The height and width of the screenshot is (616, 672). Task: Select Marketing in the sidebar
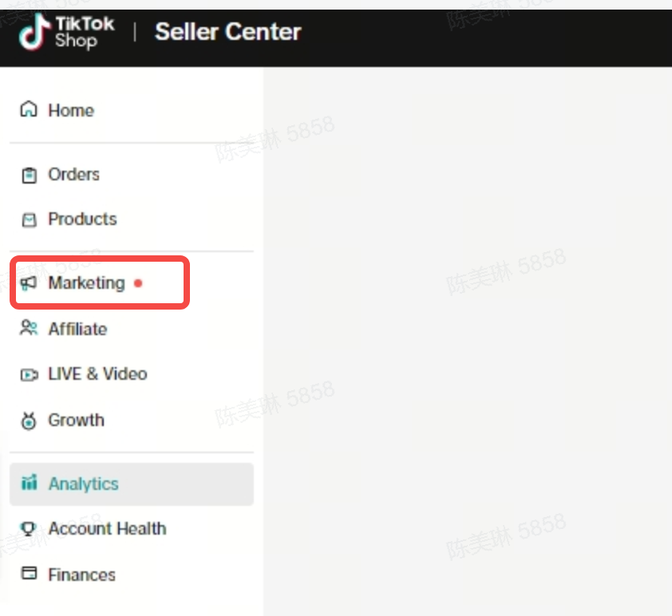point(86,283)
